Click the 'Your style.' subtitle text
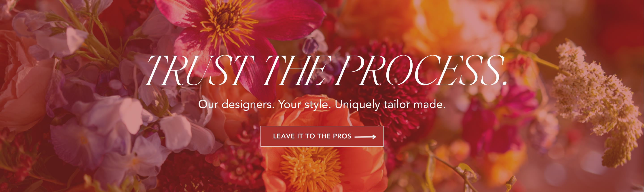Screen dimensions: 644x192 point(305,104)
